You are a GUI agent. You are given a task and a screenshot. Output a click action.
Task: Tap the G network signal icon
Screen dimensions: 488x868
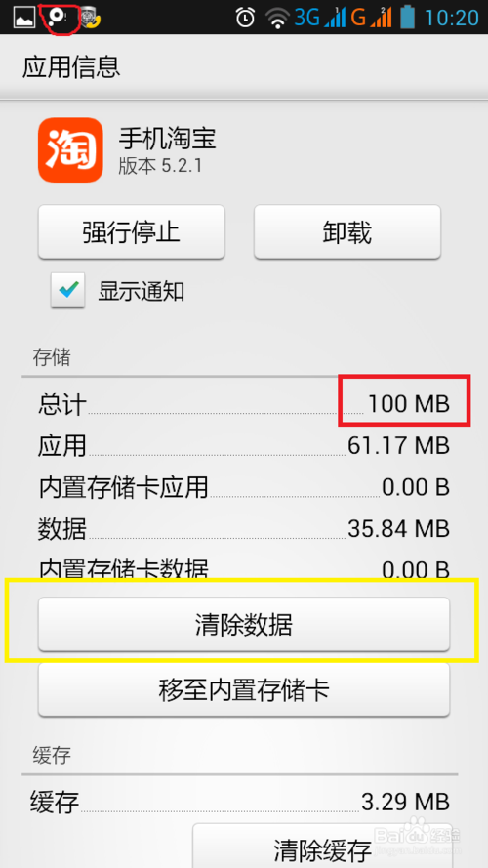371,18
